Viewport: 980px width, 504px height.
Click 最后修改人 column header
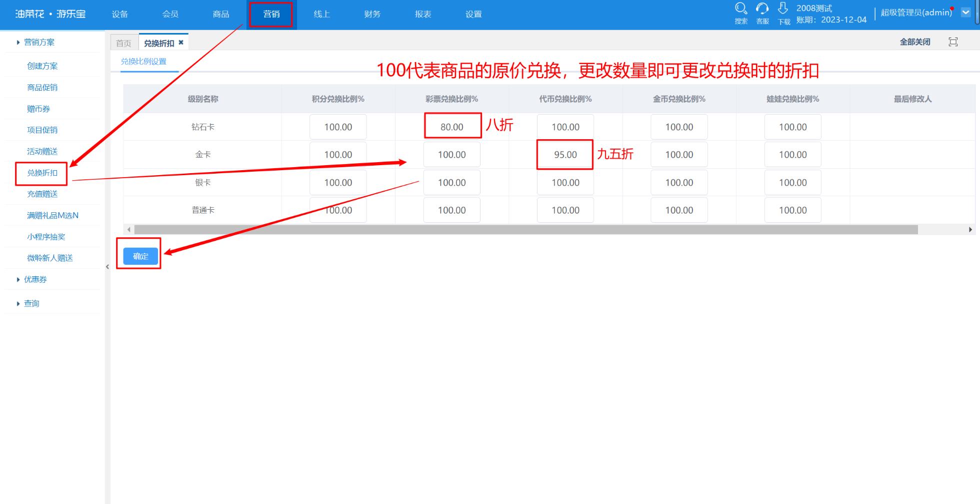(912, 99)
